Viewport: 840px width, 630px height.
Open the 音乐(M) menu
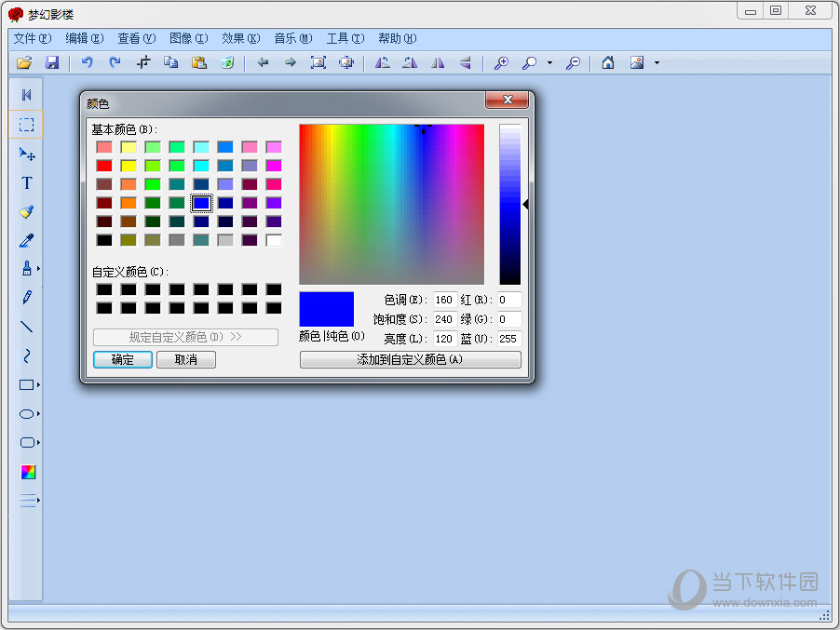292,38
